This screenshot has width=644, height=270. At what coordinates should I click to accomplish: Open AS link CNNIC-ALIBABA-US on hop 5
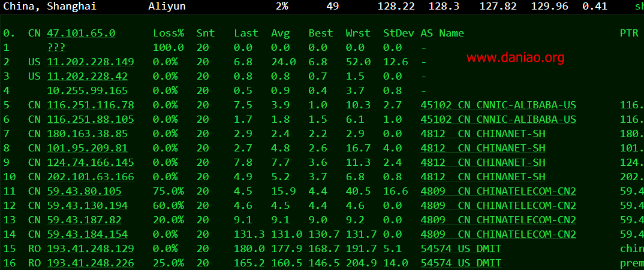coord(498,105)
